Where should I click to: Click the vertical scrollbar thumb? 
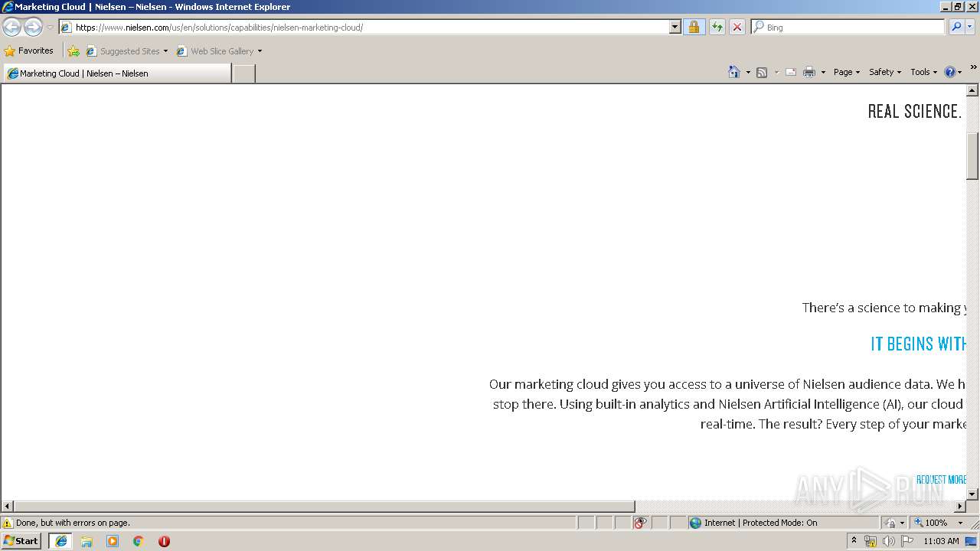click(972, 156)
